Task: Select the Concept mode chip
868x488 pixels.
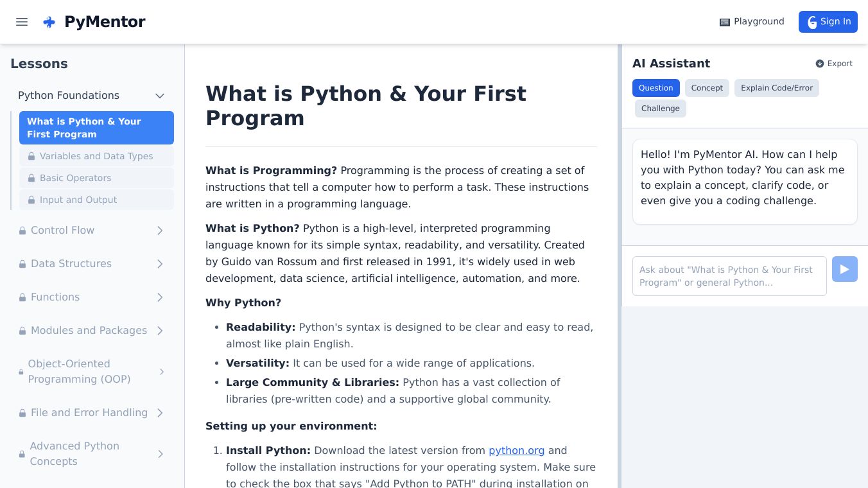Action: pyautogui.click(x=707, y=88)
